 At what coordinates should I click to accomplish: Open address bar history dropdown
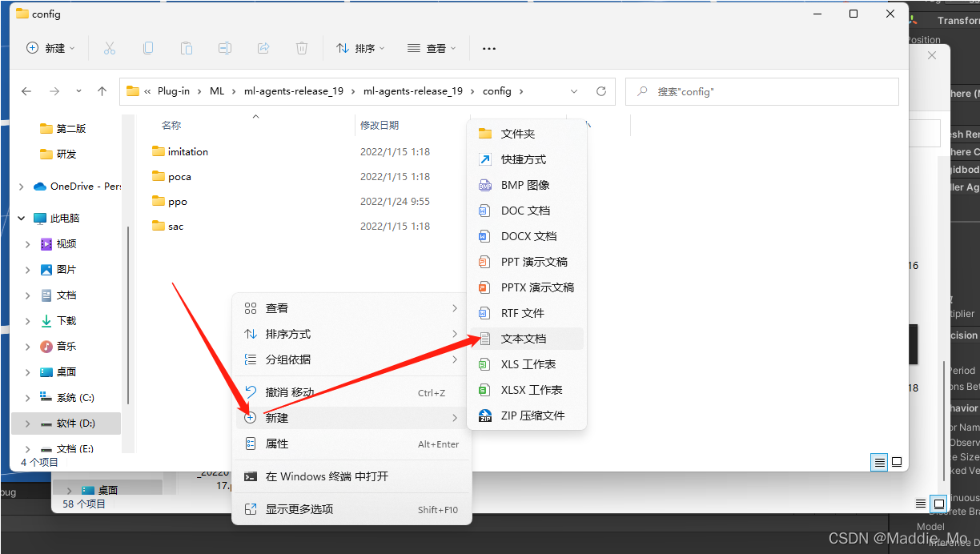point(574,91)
